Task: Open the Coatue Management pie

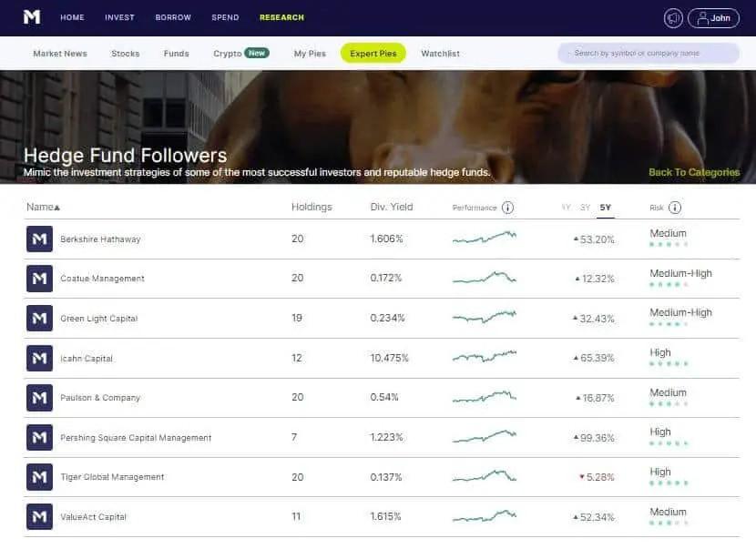Action: click(102, 279)
